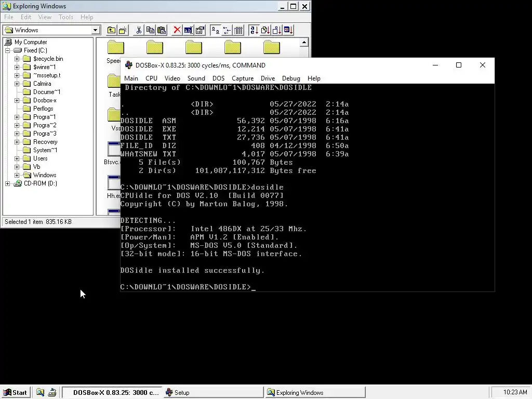Open the Windows folder dropdown arrow
The height and width of the screenshot is (399, 532).
[x=96, y=30]
